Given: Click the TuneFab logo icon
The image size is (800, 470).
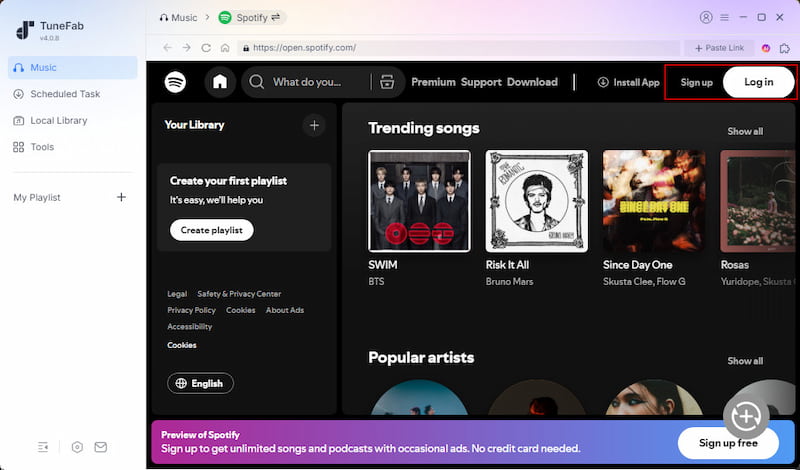Looking at the screenshot, I should click(x=25, y=30).
